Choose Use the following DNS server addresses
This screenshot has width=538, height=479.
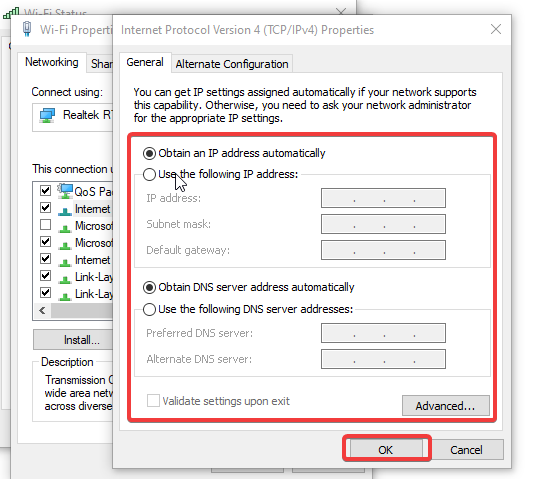248,309
